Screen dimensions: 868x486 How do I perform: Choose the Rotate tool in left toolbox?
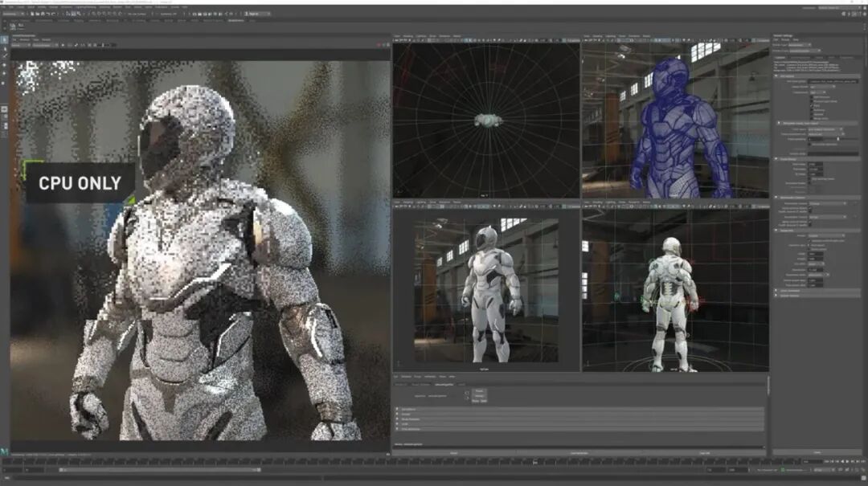pos(4,74)
